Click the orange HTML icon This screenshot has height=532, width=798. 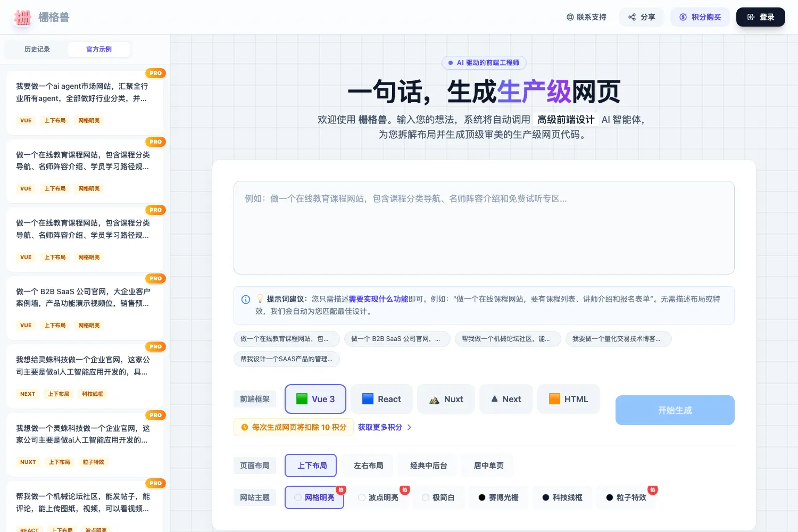click(x=554, y=399)
